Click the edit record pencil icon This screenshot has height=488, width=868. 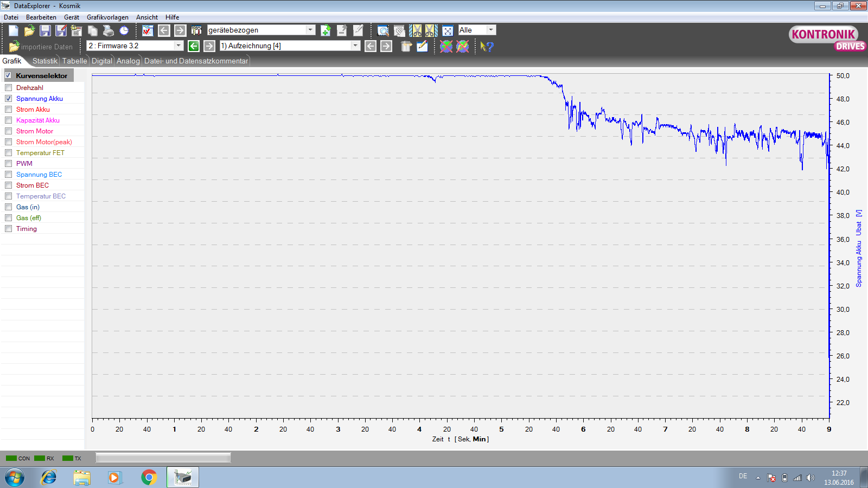pos(422,46)
